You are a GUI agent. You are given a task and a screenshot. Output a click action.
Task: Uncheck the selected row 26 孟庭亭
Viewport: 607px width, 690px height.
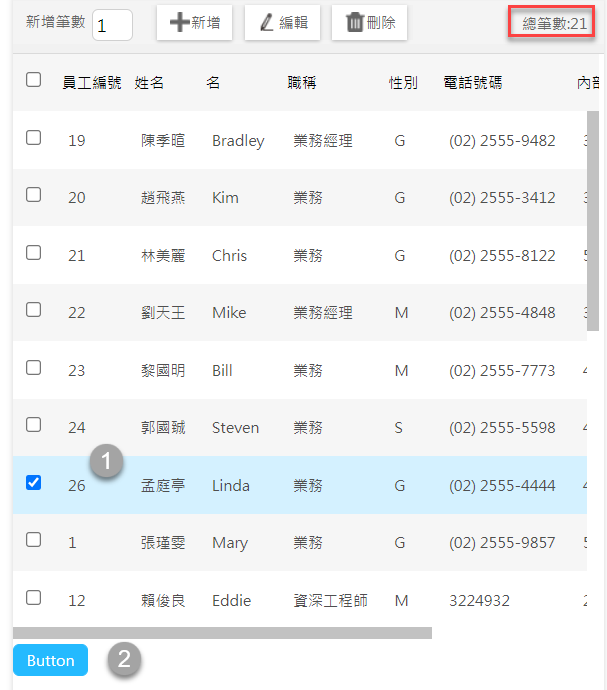tap(33, 483)
